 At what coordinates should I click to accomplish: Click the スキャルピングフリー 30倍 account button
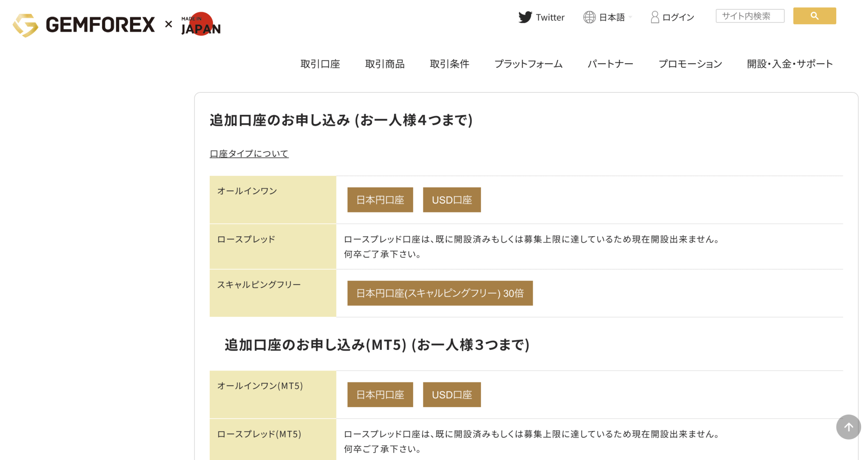pyautogui.click(x=440, y=293)
